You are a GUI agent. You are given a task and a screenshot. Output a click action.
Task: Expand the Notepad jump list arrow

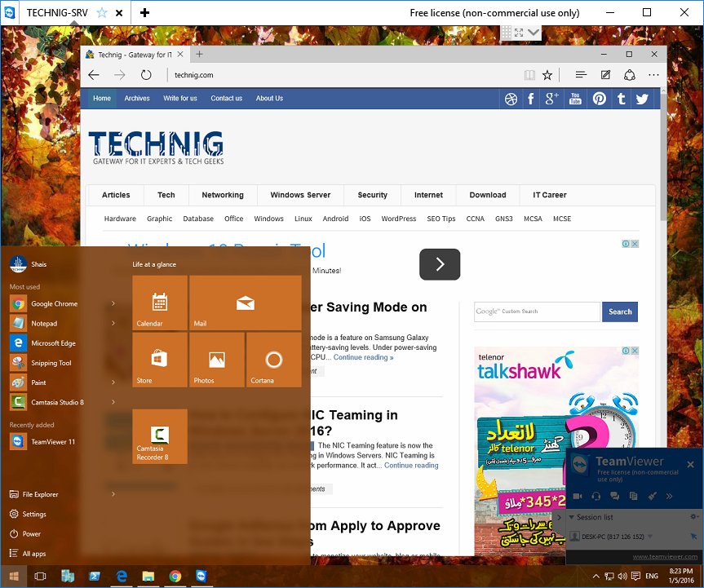(113, 323)
